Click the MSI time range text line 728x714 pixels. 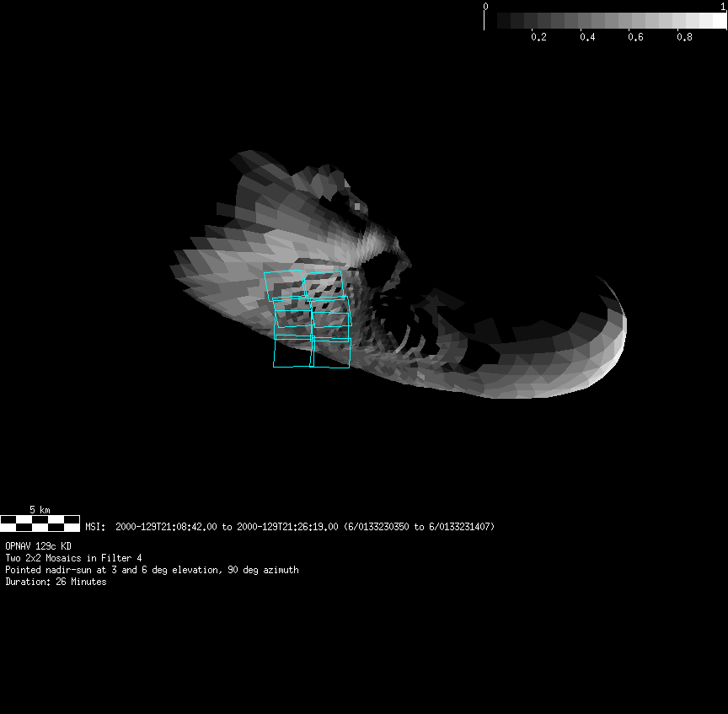point(290,527)
